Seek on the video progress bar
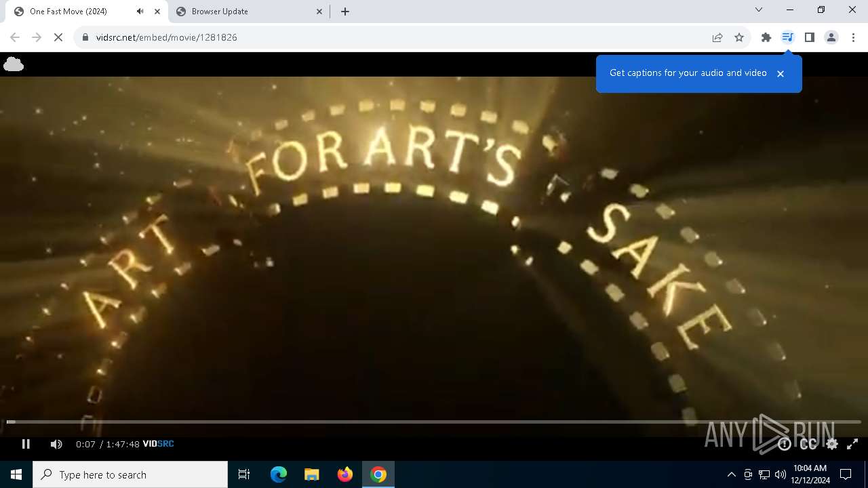 [434, 422]
